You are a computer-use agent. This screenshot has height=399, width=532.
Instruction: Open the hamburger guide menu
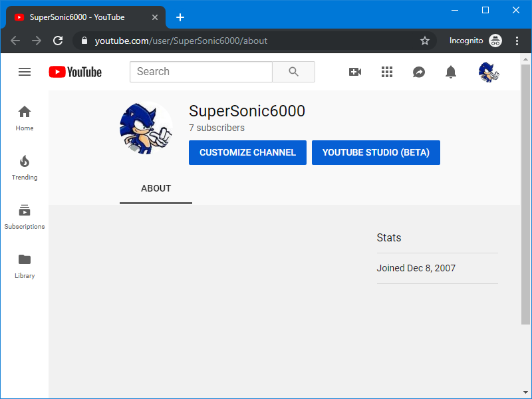click(25, 72)
